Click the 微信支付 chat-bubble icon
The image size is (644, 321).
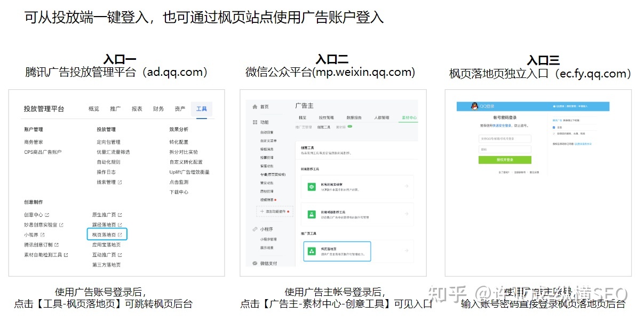[x=255, y=263]
